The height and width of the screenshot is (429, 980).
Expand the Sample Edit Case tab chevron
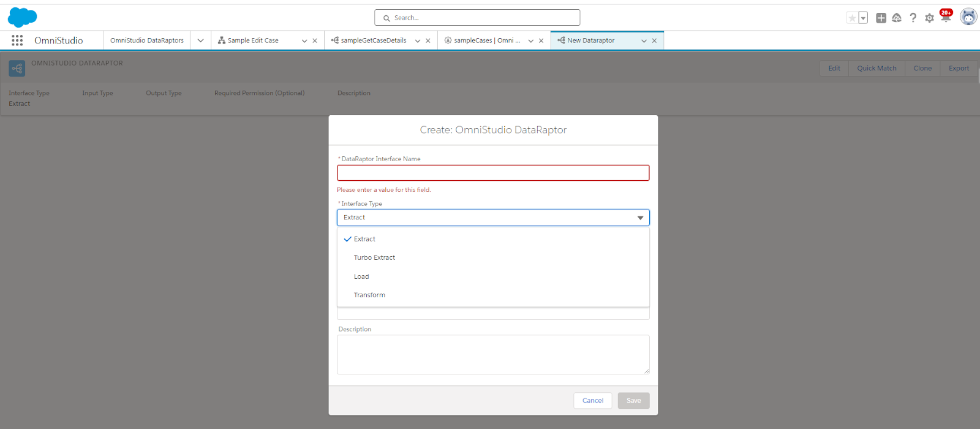[304, 41]
